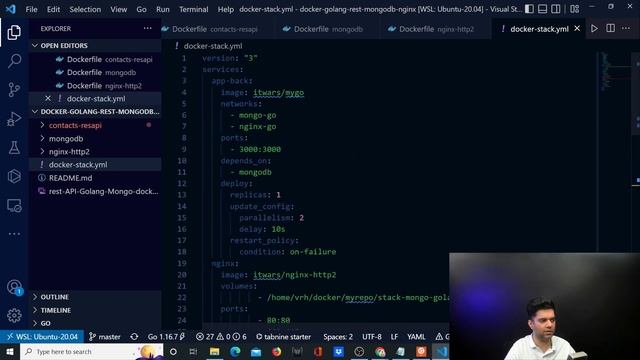The width and height of the screenshot is (640, 360).
Task: Choose Go 1.16.7 version in status bar
Action: pyautogui.click(x=166, y=337)
